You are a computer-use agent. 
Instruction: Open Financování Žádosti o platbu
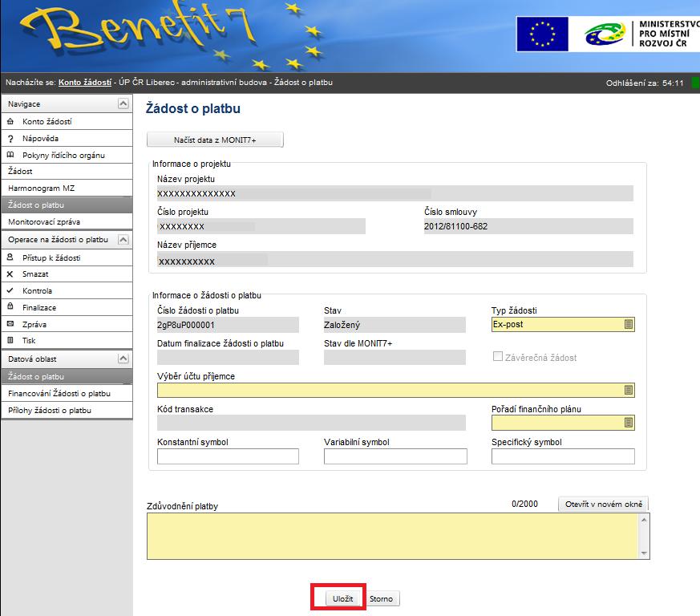[67, 394]
